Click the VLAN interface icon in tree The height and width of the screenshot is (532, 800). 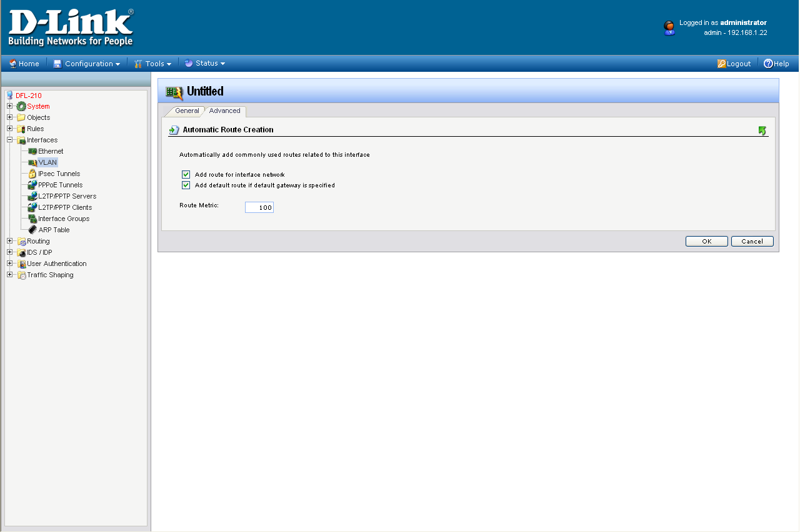32,162
